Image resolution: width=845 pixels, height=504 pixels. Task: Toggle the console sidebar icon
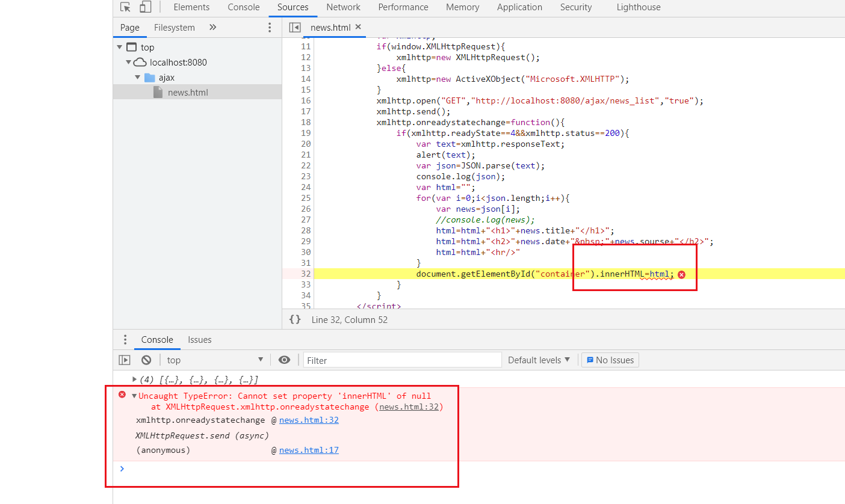pos(125,360)
